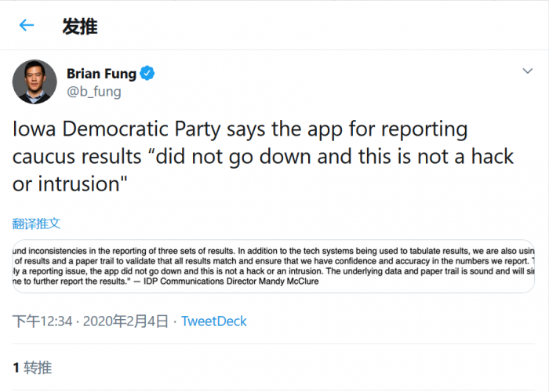
Task: Open Brian Fung's profile avatar
Action: click(35, 82)
